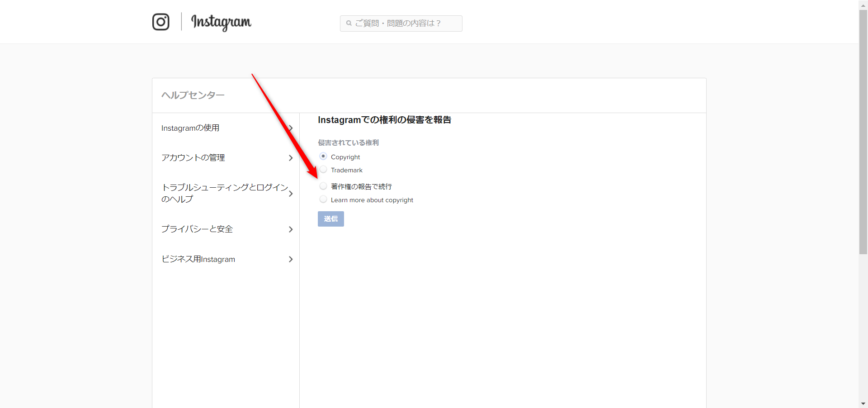Expand the chevron next to プライバシーと安全
Viewport: 868px width, 408px height.
click(x=291, y=229)
